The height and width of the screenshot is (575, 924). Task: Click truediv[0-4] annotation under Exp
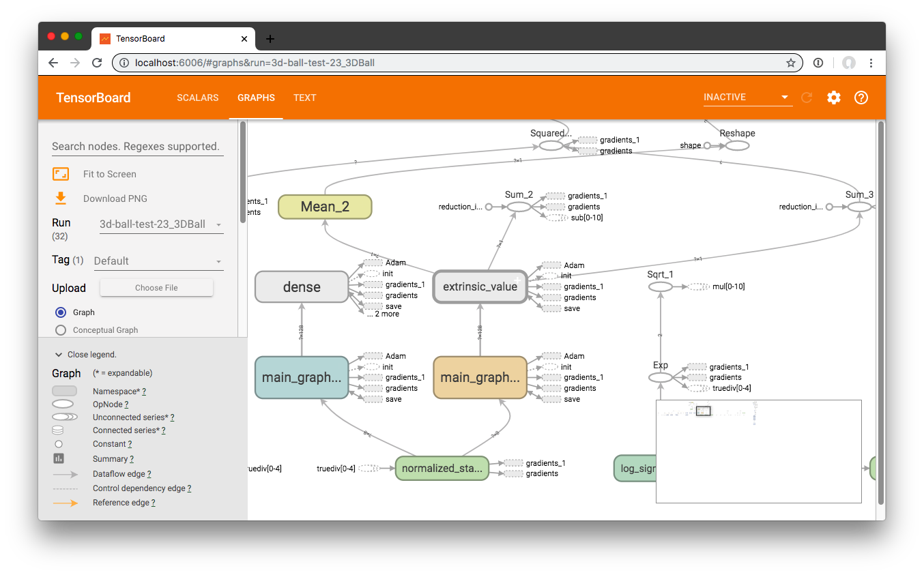click(732, 388)
